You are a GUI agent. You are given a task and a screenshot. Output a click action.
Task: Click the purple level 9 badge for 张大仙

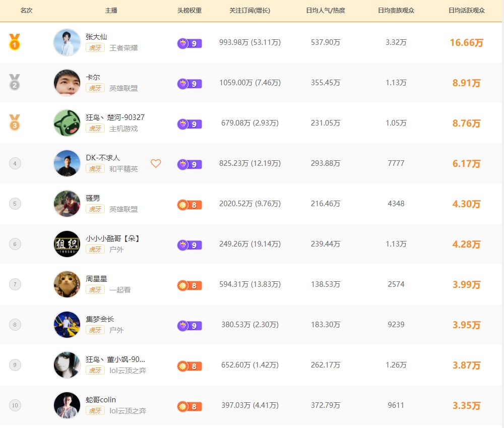pos(190,43)
